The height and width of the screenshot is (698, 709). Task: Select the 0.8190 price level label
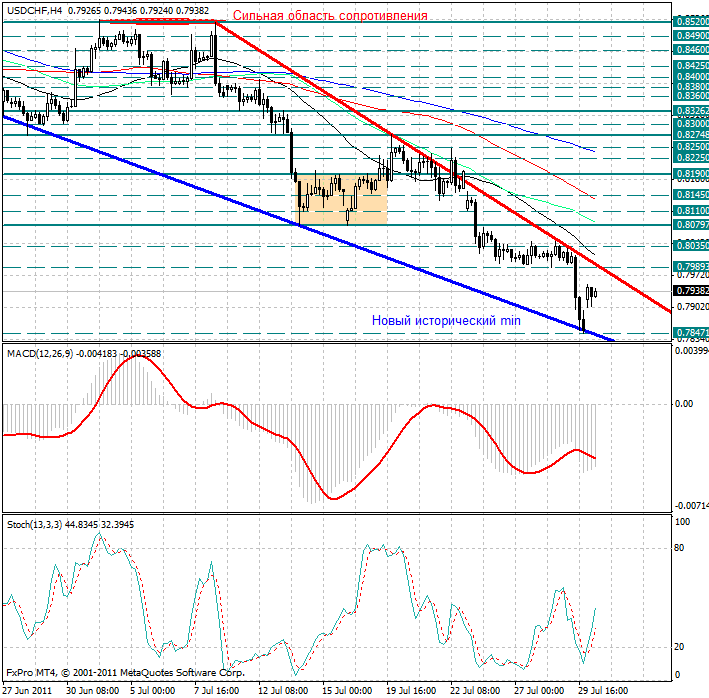pos(691,174)
